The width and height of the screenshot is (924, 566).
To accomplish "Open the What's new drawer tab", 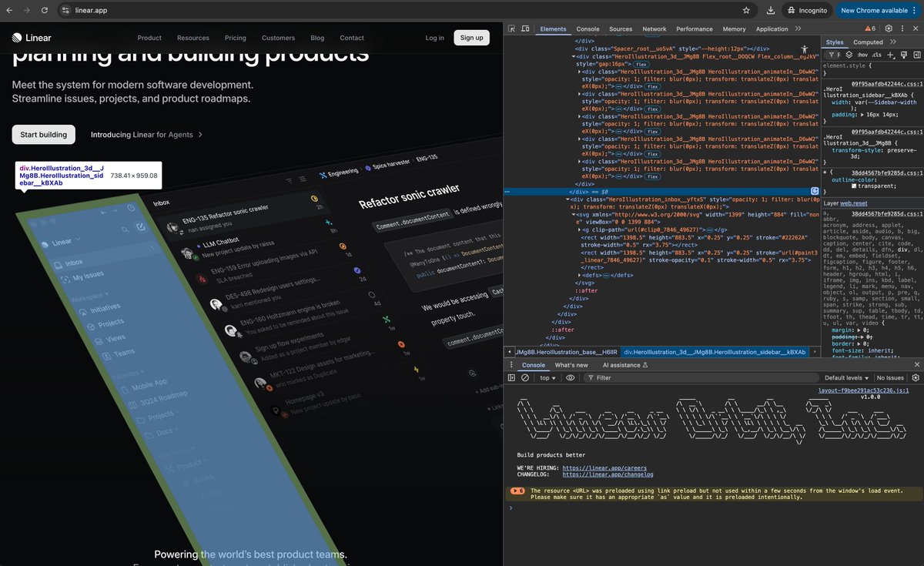I will click(x=571, y=365).
